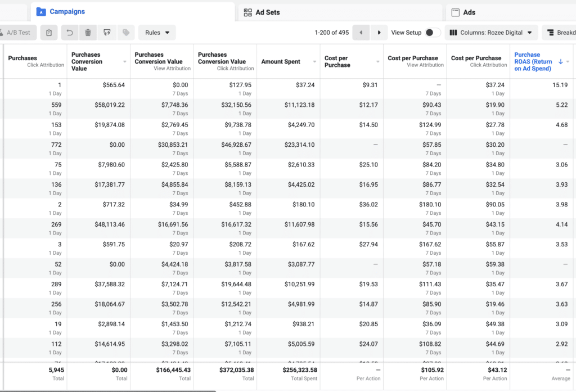This screenshot has width=576, height=392.
Task: Click the $25.10 cost per purchase
Action: pyautogui.click(x=368, y=165)
